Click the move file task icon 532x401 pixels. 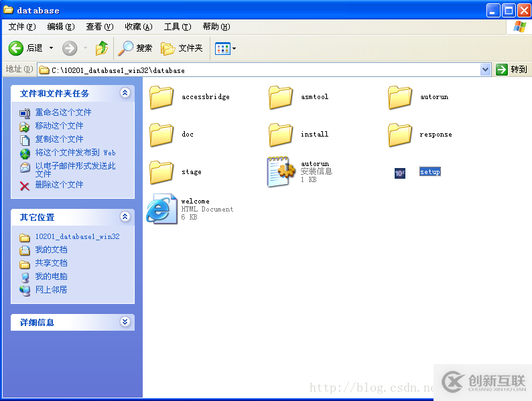24,127
